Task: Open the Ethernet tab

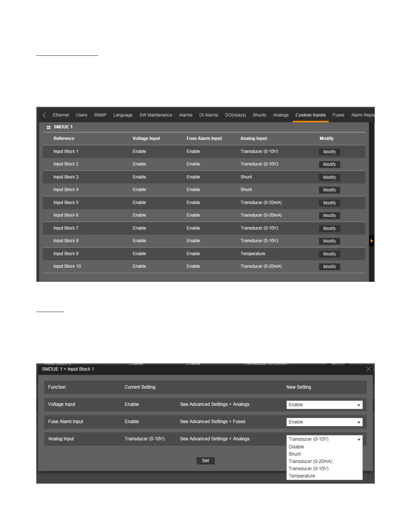Action: coord(61,115)
